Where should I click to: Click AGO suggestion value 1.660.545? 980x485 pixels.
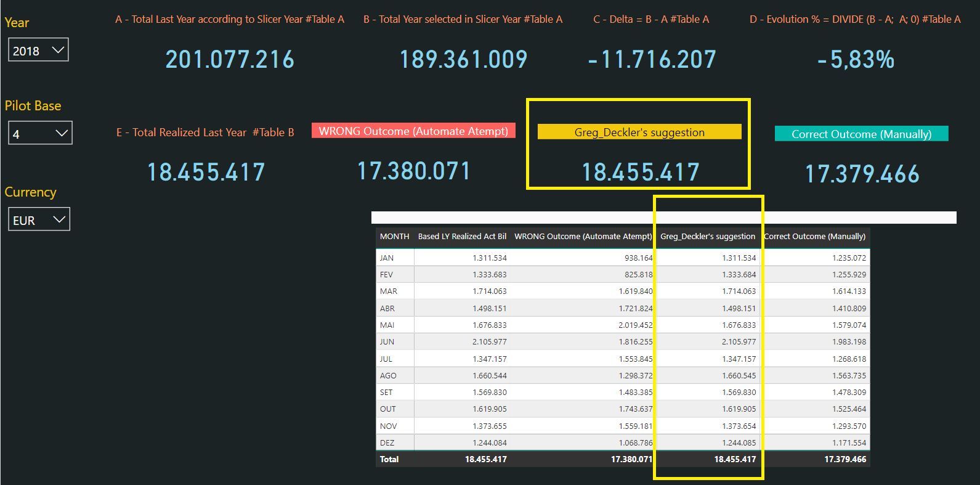(739, 375)
